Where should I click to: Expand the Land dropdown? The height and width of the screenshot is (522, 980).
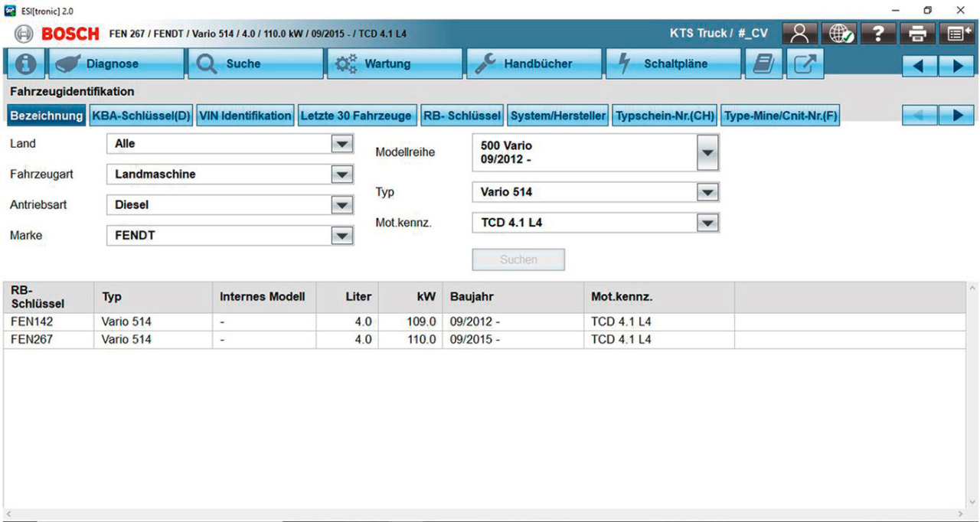point(341,144)
